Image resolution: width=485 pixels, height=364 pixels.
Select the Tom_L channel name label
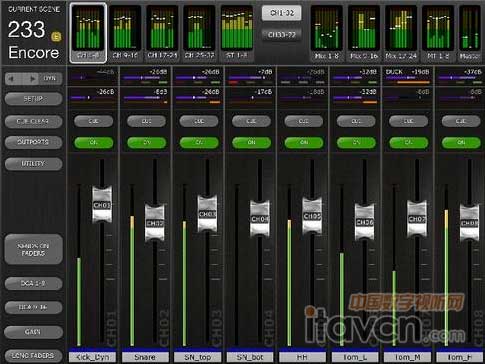(355, 357)
